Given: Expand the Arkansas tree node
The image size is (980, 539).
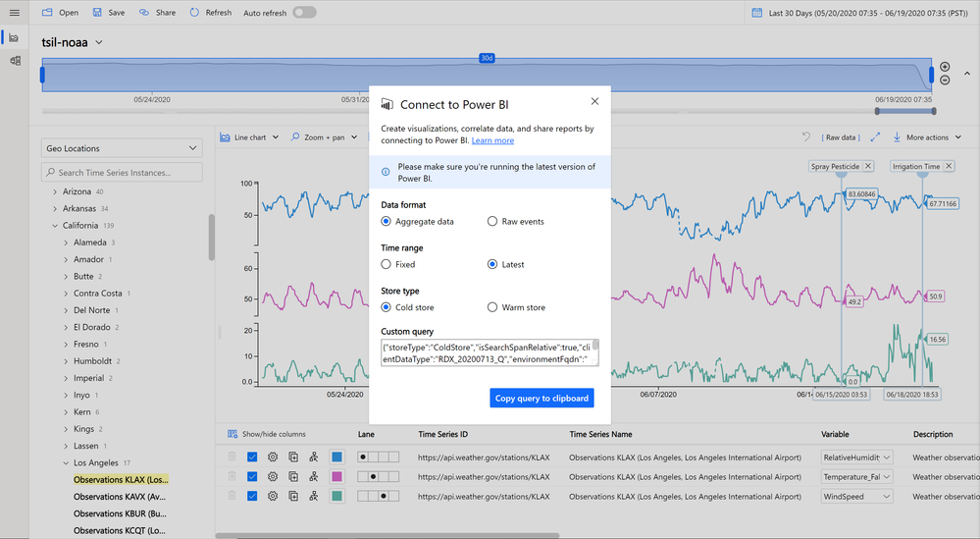Looking at the screenshot, I should pyautogui.click(x=55, y=209).
